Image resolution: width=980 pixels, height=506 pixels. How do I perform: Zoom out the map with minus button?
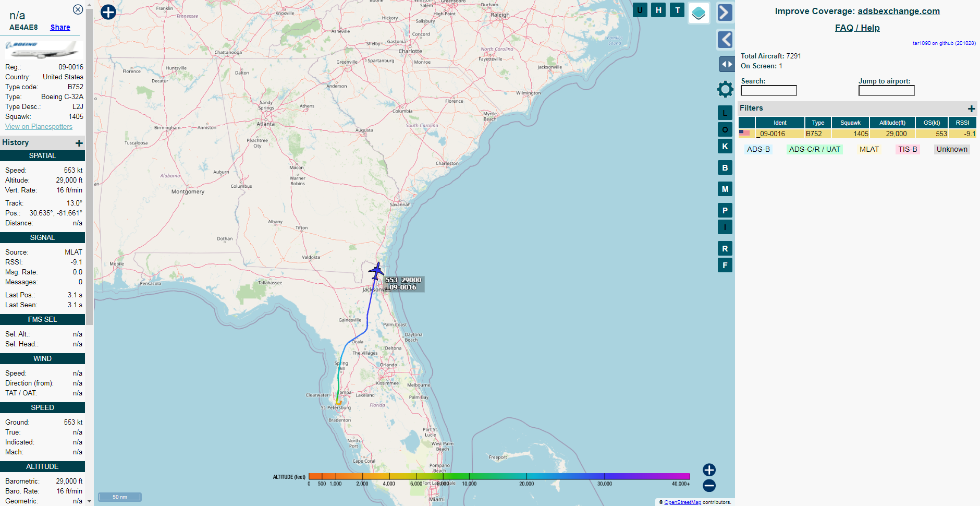[709, 486]
